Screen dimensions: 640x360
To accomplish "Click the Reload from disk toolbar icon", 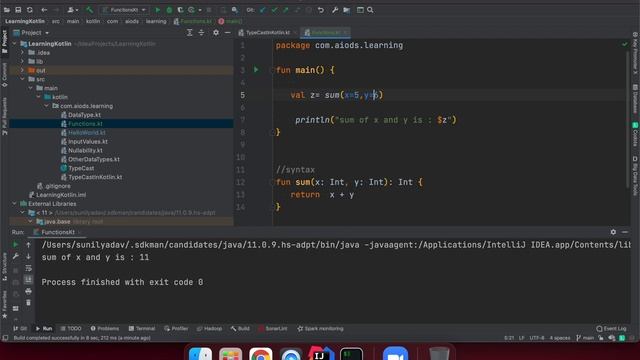I will click(29, 10).
